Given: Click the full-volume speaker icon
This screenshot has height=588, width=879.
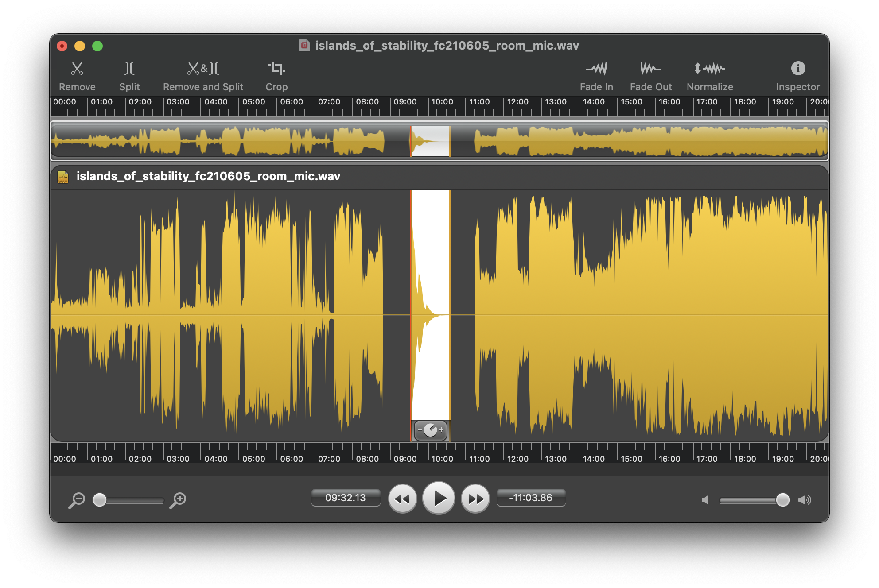Looking at the screenshot, I should click(x=805, y=500).
